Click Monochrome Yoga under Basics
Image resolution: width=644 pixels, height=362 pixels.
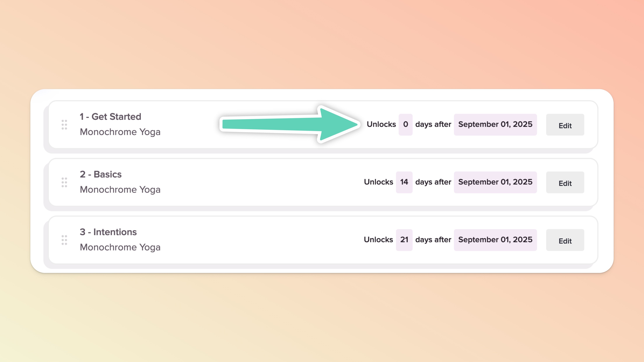point(120,190)
